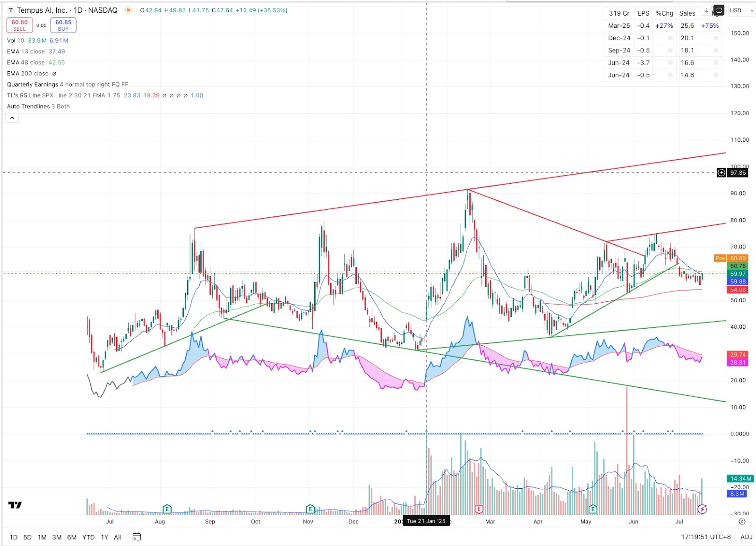This screenshot has height=546, width=756.
Task: Click the EPS column header
Action: point(643,13)
